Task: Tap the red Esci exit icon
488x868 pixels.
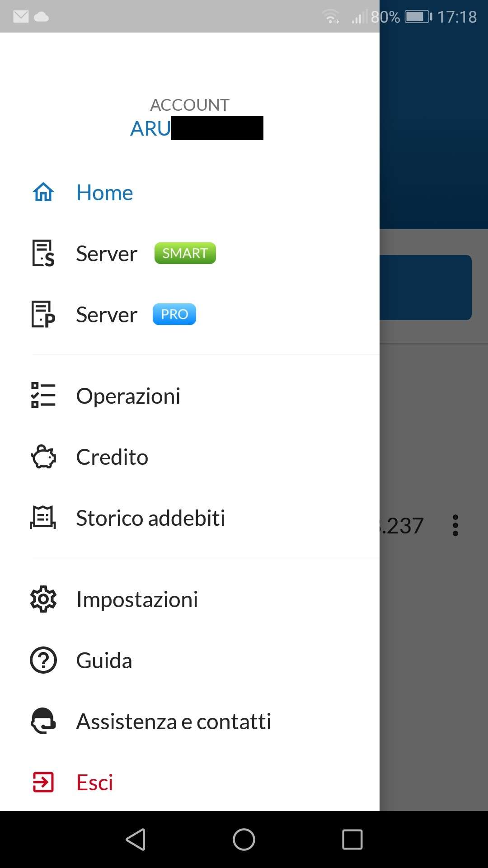Action: (43, 782)
